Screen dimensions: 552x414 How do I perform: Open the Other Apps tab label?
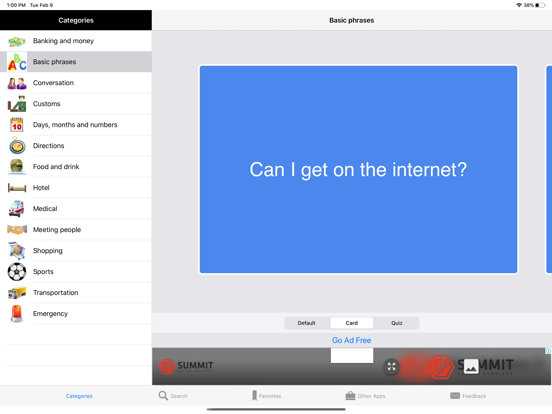[371, 396]
